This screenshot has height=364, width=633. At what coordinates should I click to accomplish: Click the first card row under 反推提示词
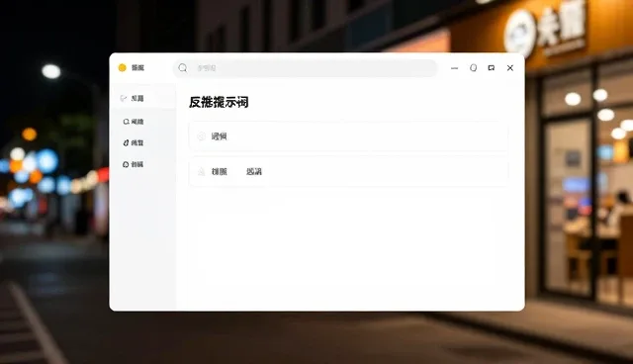click(348, 136)
